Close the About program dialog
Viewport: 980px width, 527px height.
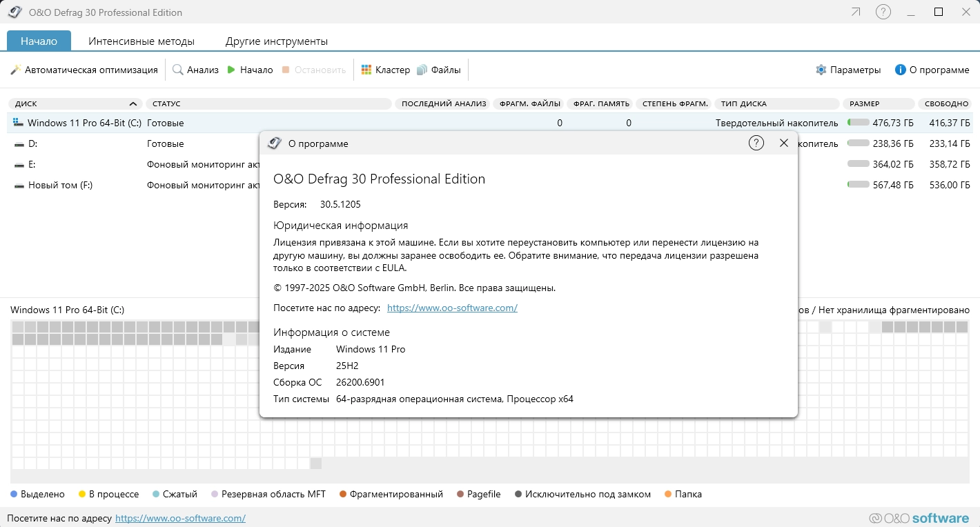point(783,143)
